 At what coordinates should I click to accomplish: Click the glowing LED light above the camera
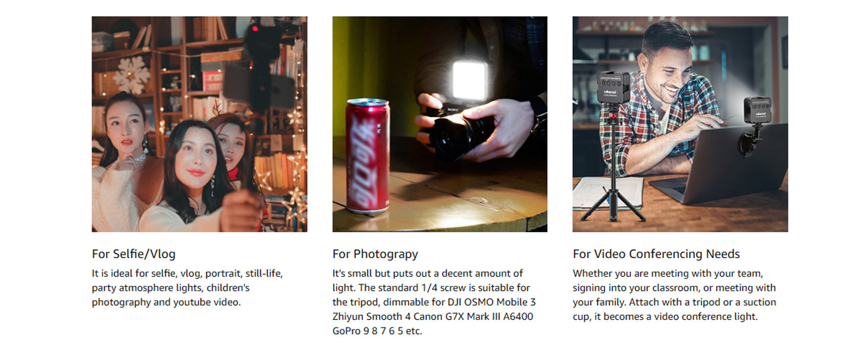pos(470,80)
